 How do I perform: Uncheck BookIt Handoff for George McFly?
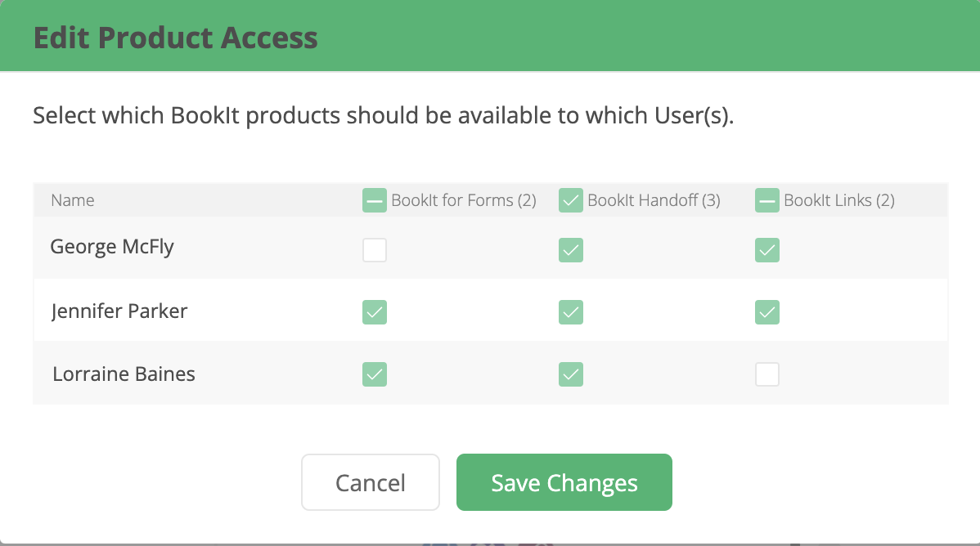click(571, 250)
